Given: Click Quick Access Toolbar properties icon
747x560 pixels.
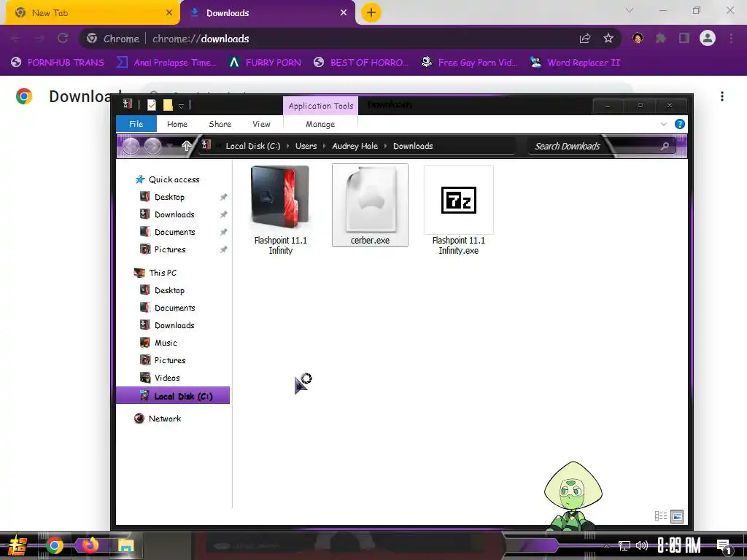Looking at the screenshot, I should point(152,105).
